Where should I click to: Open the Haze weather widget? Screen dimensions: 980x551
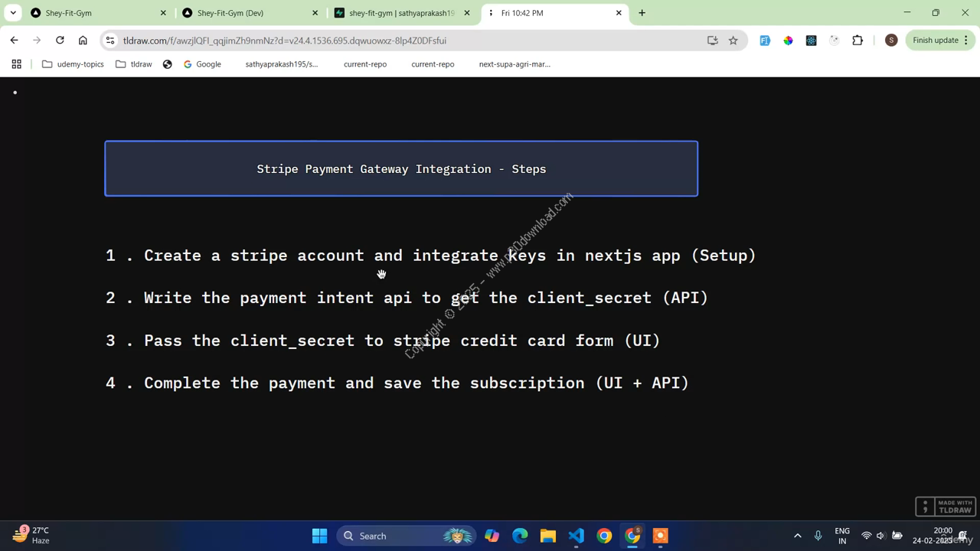[32, 535]
